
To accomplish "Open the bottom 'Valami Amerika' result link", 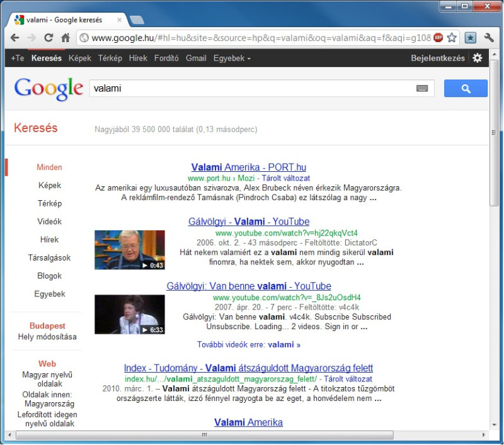I will pyautogui.click(x=248, y=422).
